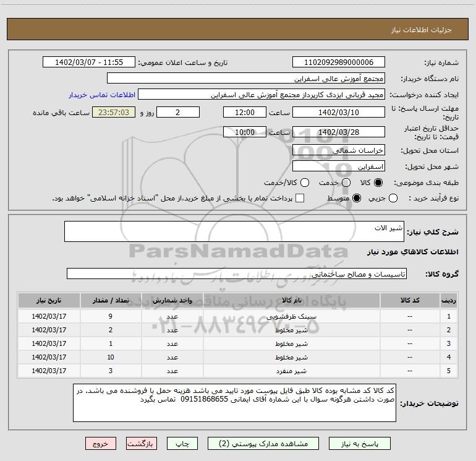Click the buyer organization name field

click(246, 79)
